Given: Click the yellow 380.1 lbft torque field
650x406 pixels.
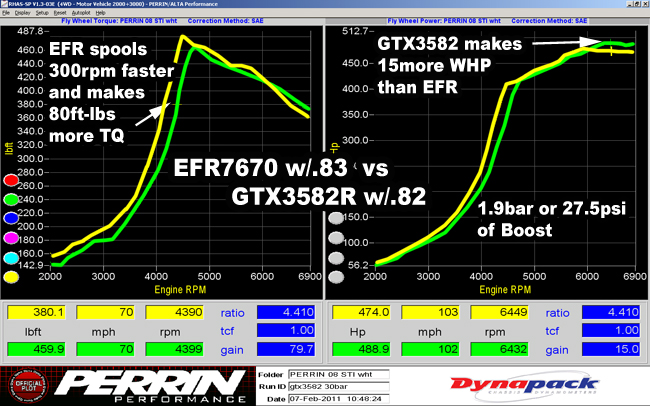Looking at the screenshot, I should coord(36,312).
